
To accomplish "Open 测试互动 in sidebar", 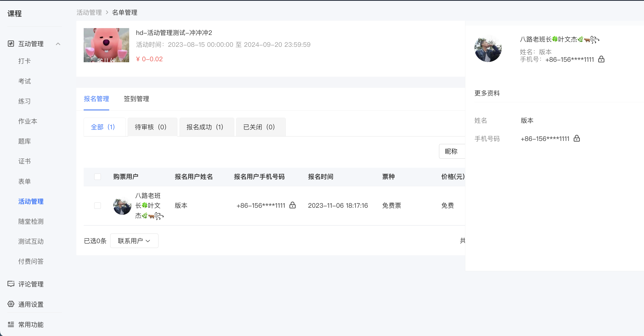I will coord(31,241).
